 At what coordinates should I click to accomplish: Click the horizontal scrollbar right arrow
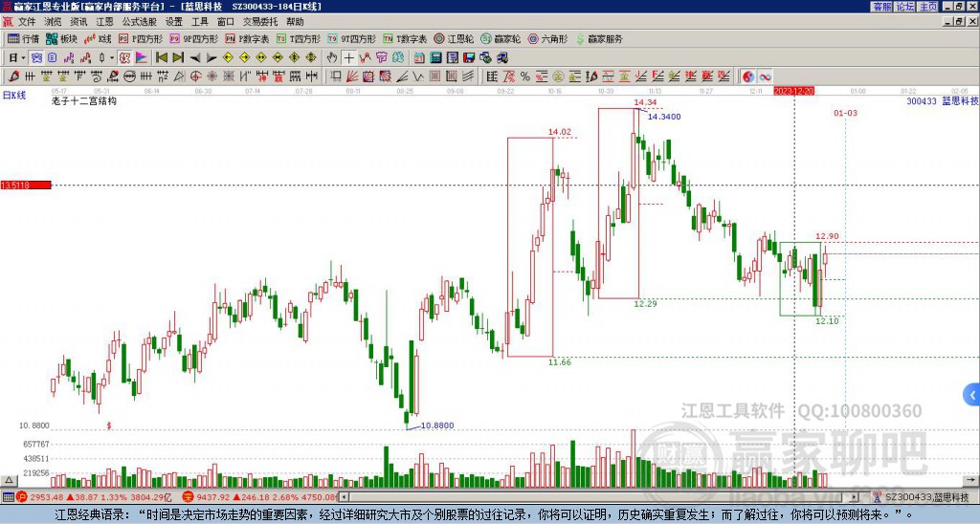point(855,497)
